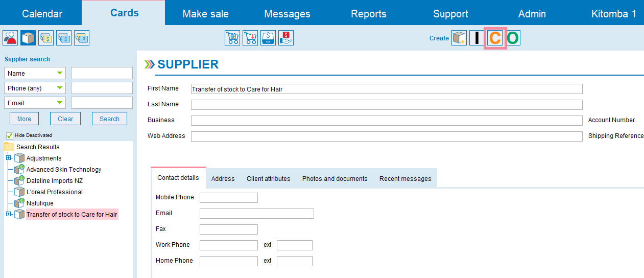The image size is (644, 278).
Task: Open the shopping cart with bottles icon
Action: click(232, 38)
